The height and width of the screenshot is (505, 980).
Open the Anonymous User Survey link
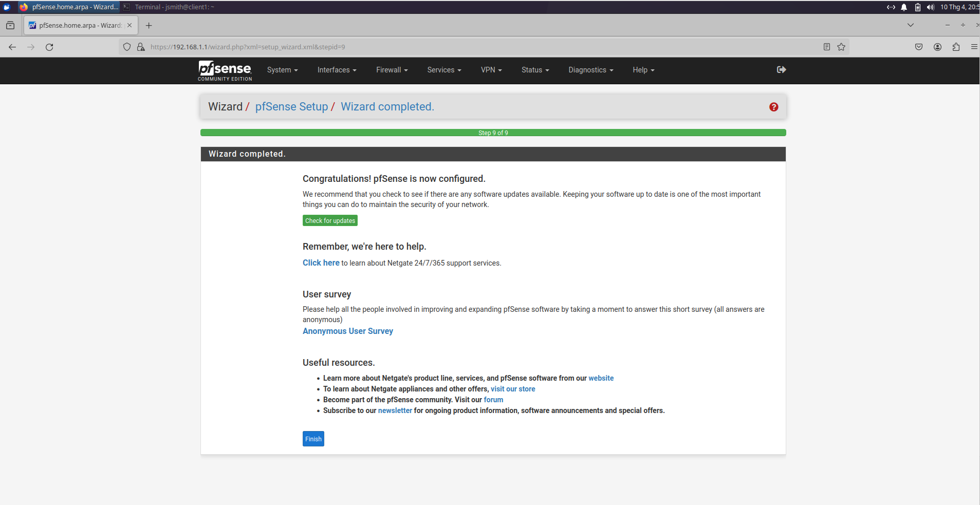click(347, 331)
